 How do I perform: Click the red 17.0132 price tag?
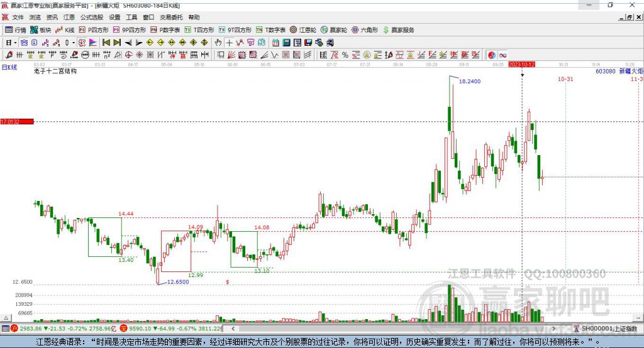point(17,121)
